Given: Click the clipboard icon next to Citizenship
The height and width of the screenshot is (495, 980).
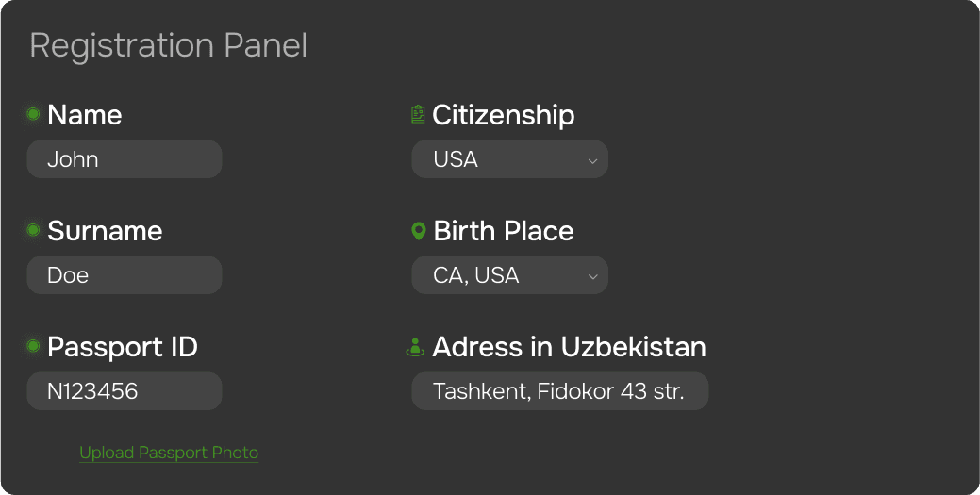Looking at the screenshot, I should pos(418,114).
